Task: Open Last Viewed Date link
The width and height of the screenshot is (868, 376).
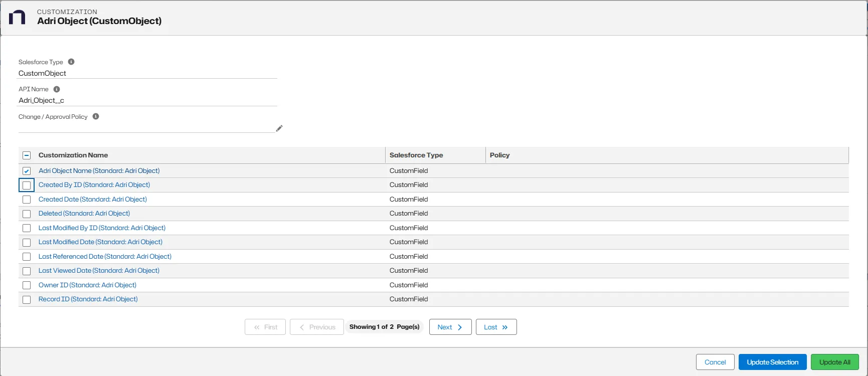Action: 99,270
